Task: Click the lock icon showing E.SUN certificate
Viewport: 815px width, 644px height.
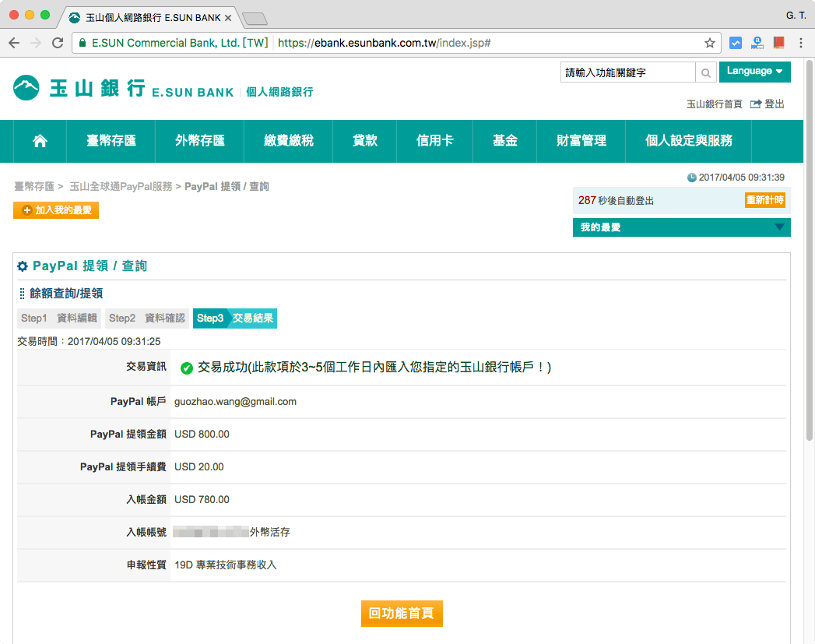Action: pos(83,43)
